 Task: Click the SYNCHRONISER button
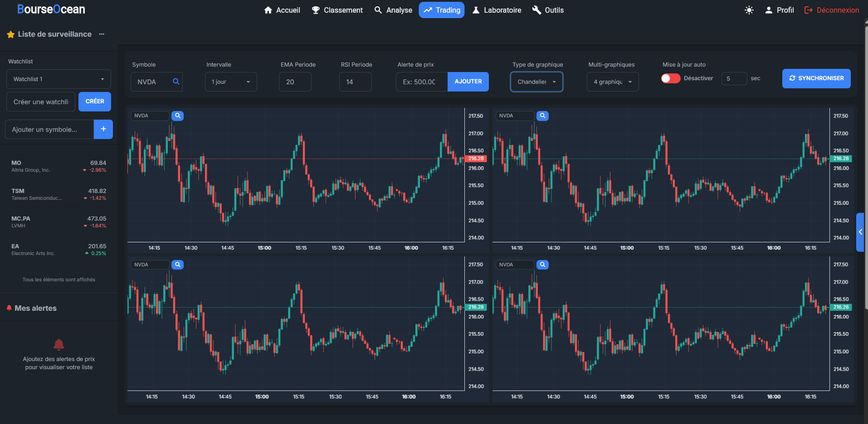click(x=816, y=78)
